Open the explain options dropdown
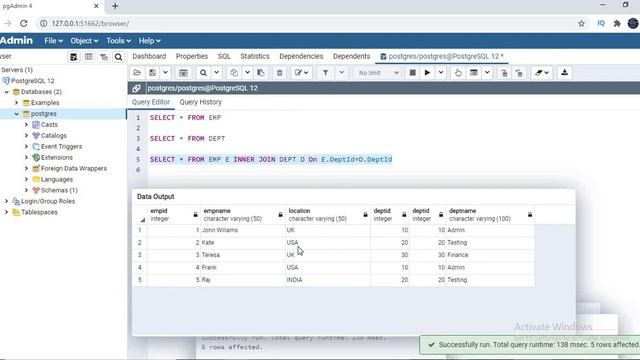This screenshot has width=640, height=360. point(487,73)
